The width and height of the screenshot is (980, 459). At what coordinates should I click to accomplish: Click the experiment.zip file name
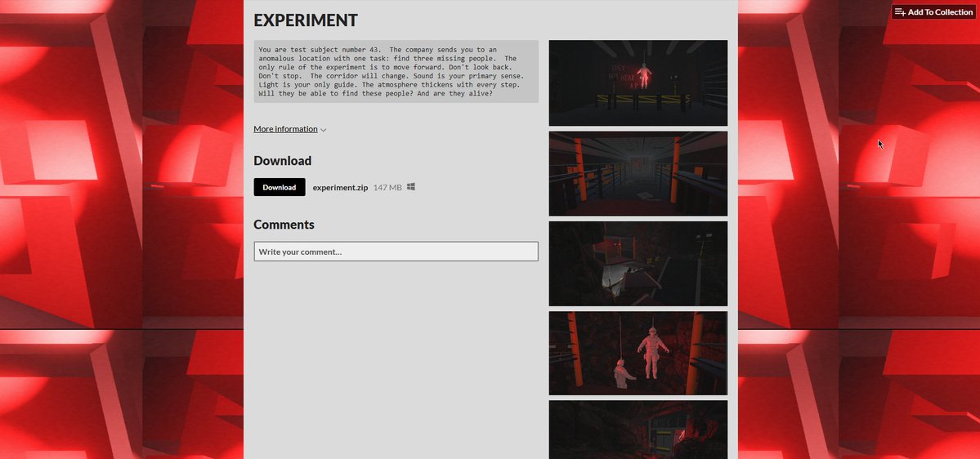click(340, 187)
